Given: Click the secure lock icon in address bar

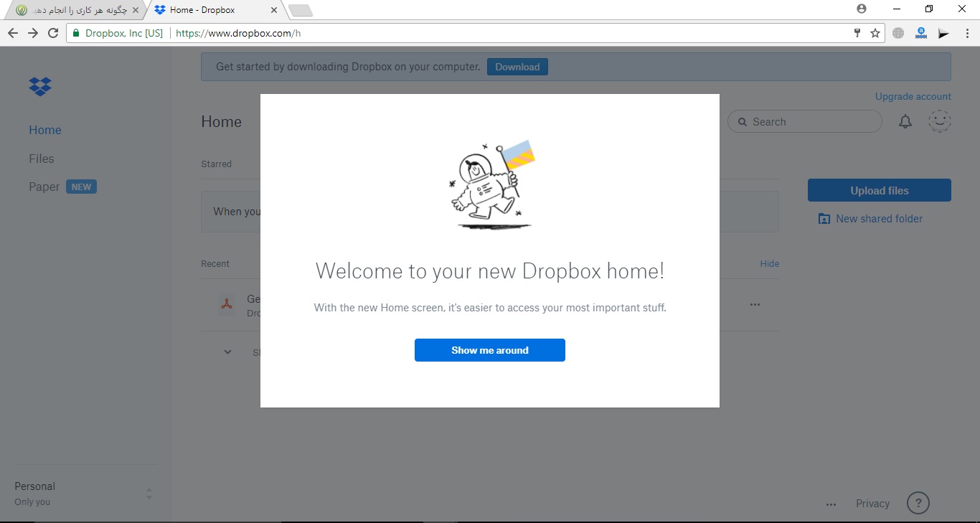Looking at the screenshot, I should [x=76, y=33].
